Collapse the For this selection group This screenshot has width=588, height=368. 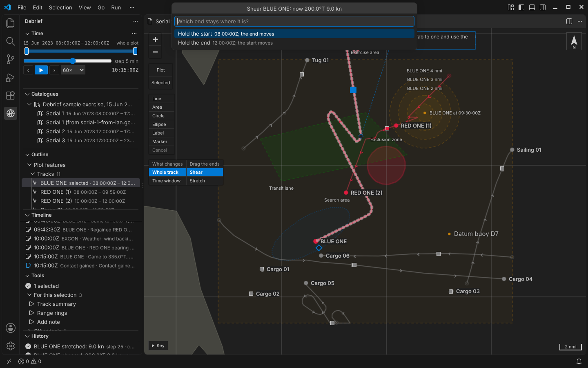[x=29, y=295]
